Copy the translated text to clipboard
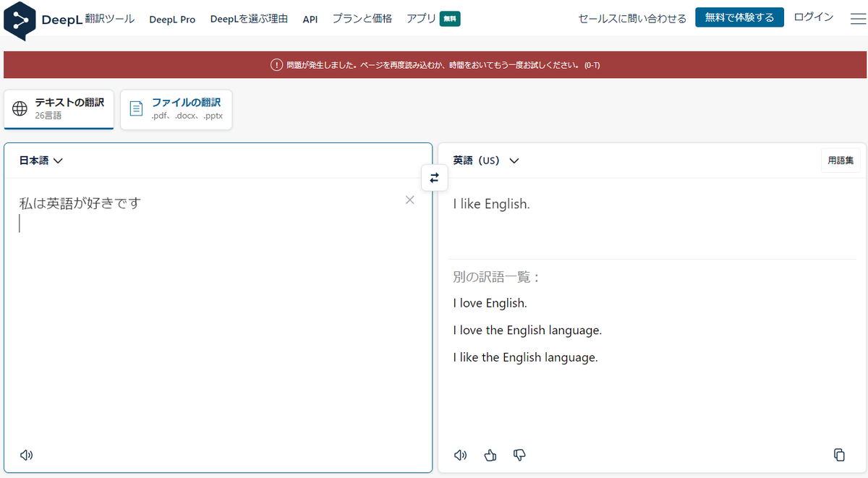 (839, 455)
